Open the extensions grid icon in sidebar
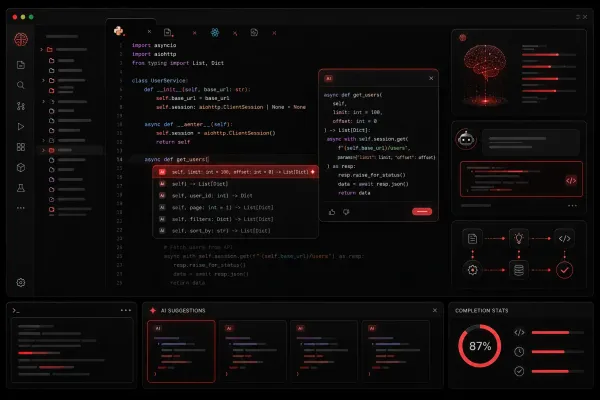The width and height of the screenshot is (600, 400). [21, 147]
